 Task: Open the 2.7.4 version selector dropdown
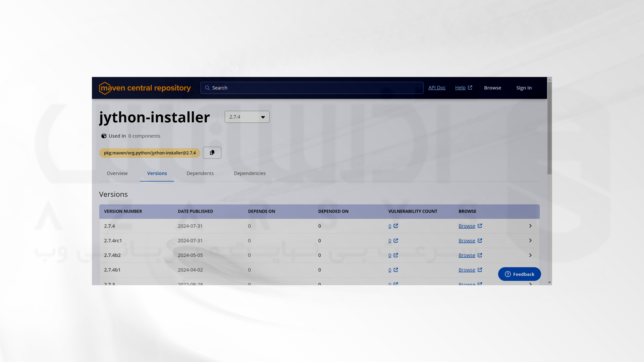pos(247,117)
